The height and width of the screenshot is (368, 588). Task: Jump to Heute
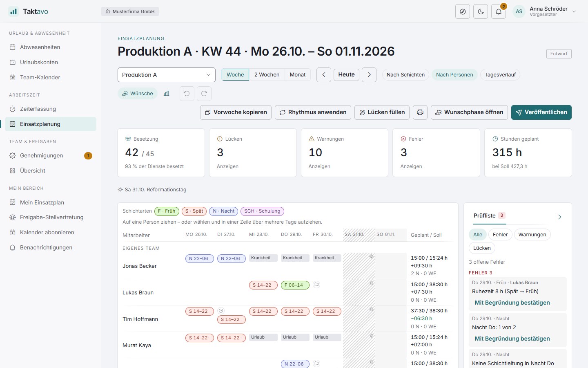346,75
